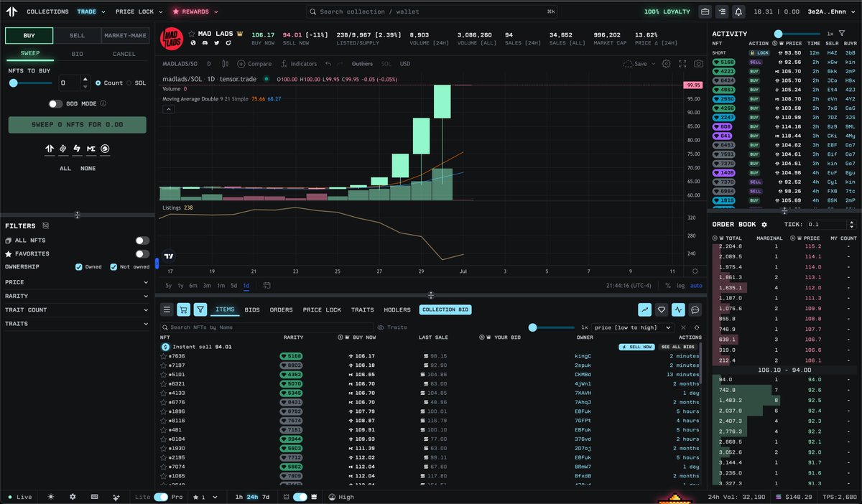Expand the Price filter
This screenshot has width=862, height=504.
(77, 283)
